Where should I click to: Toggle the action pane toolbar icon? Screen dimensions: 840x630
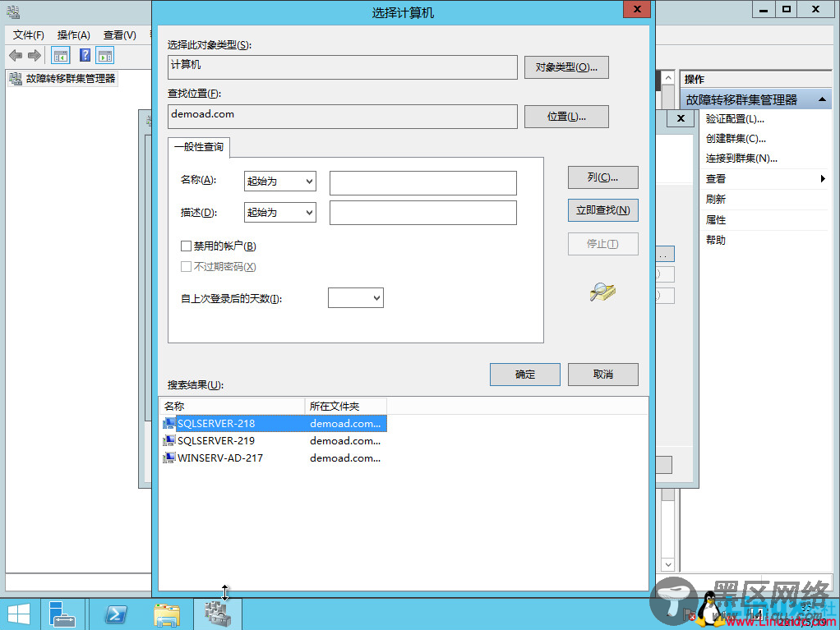[x=105, y=55]
